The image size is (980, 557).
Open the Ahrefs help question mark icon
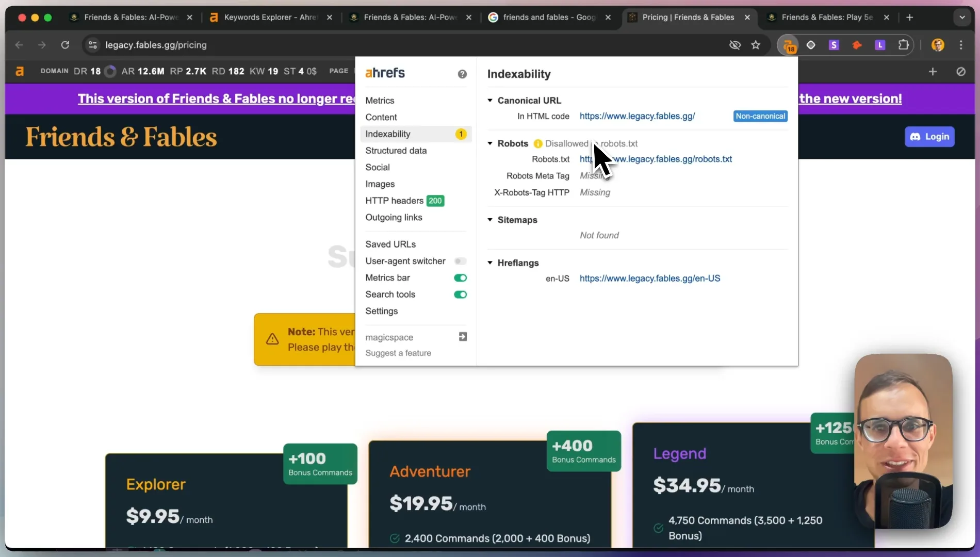[462, 74]
